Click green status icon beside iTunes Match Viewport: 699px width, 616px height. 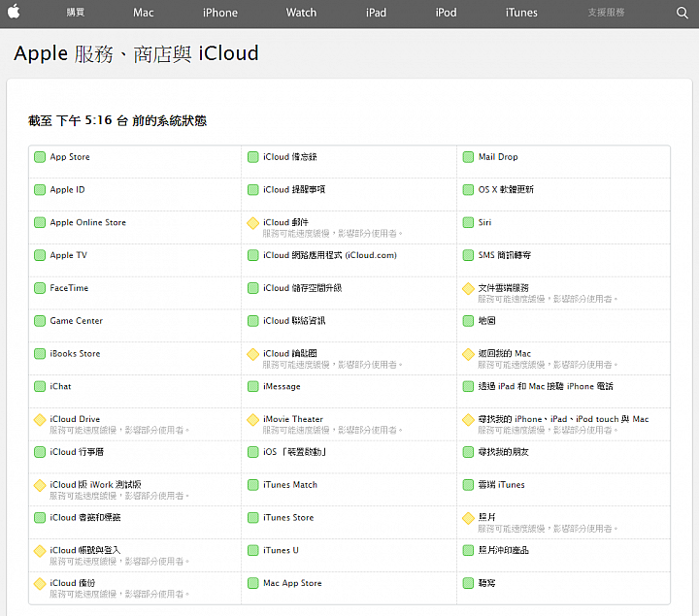coord(252,485)
